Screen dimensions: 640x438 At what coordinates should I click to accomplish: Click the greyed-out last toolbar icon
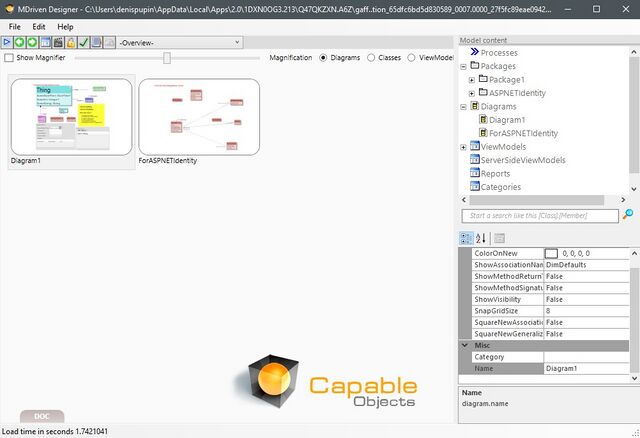click(x=109, y=42)
